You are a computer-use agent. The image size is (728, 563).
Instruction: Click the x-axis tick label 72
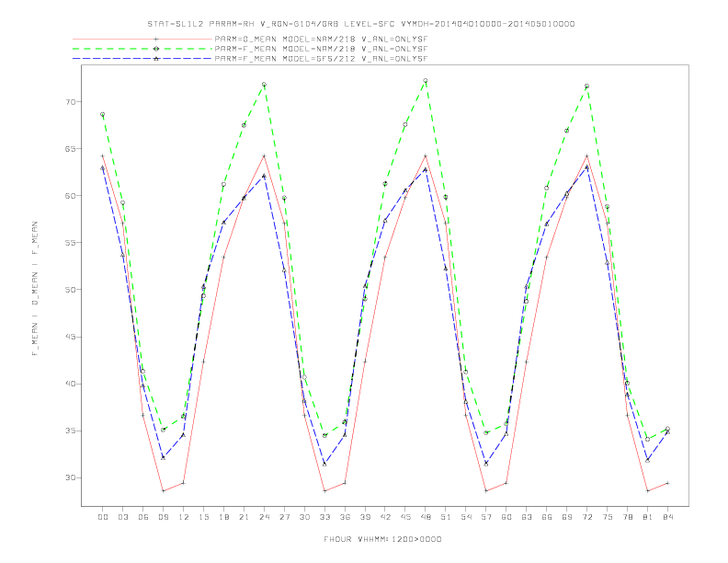[x=586, y=517]
